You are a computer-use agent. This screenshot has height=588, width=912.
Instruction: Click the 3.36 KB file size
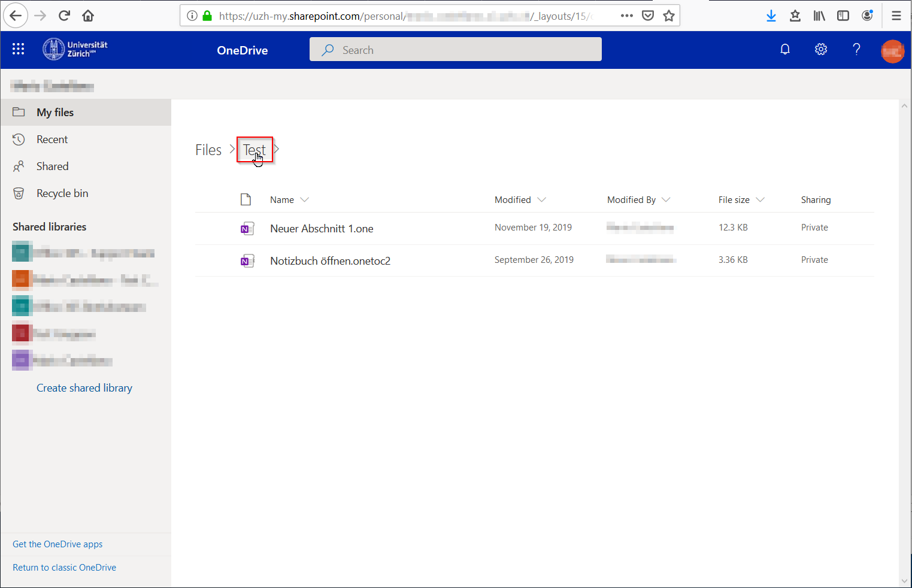733,259
